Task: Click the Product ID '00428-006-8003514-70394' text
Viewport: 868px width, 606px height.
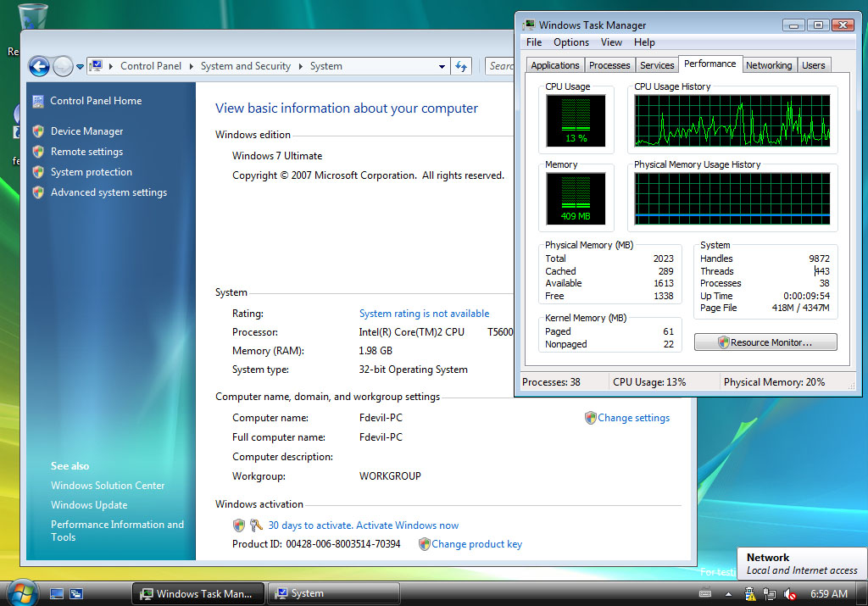Action: click(342, 544)
